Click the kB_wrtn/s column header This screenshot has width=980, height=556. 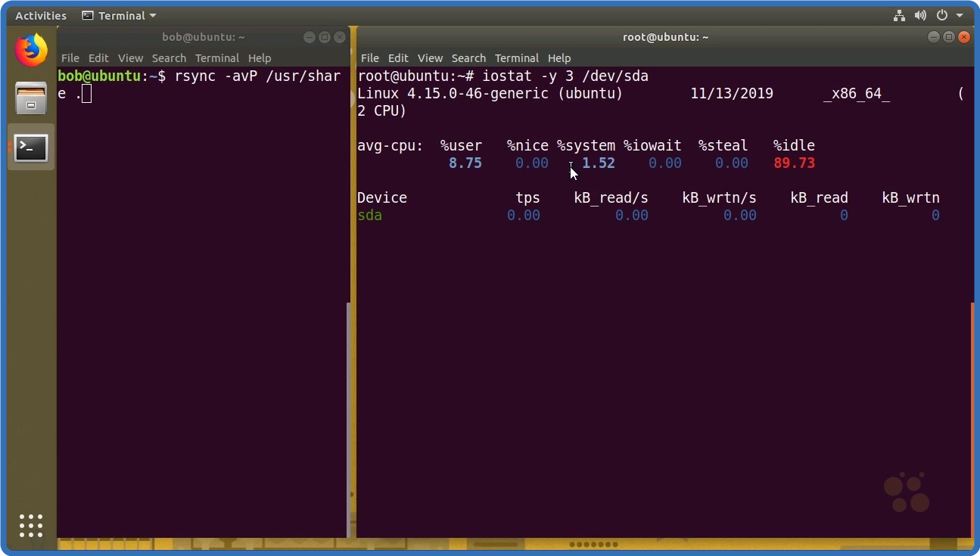[x=720, y=197]
